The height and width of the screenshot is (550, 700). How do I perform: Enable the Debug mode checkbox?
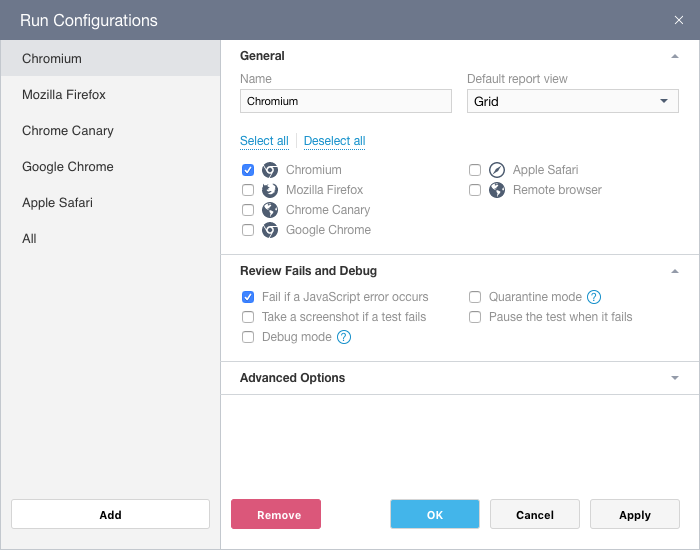(248, 337)
